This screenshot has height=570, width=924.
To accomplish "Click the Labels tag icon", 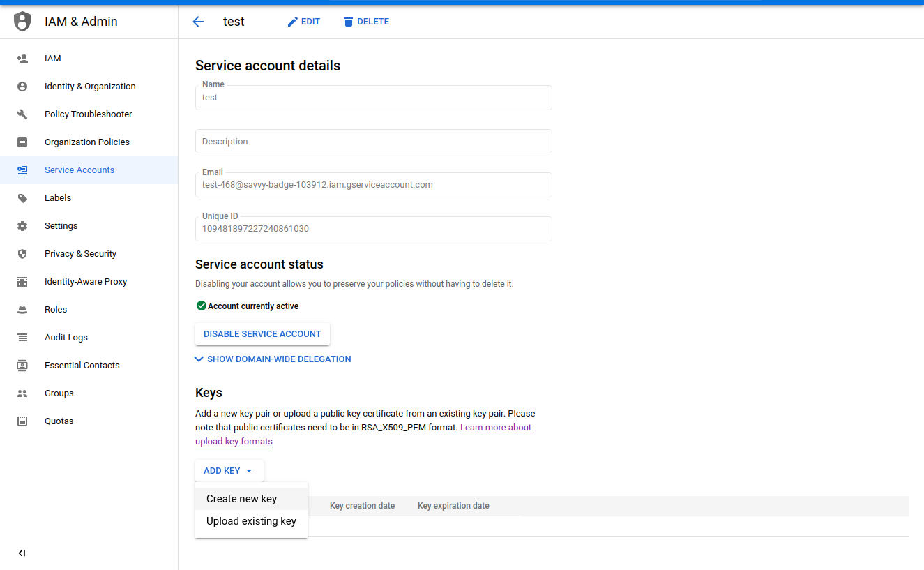I will pyautogui.click(x=22, y=198).
